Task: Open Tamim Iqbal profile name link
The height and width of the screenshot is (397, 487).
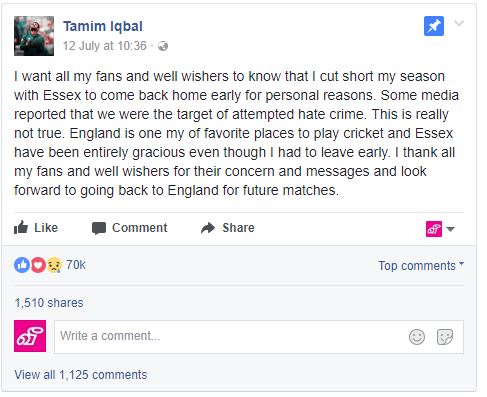Action: tap(103, 26)
